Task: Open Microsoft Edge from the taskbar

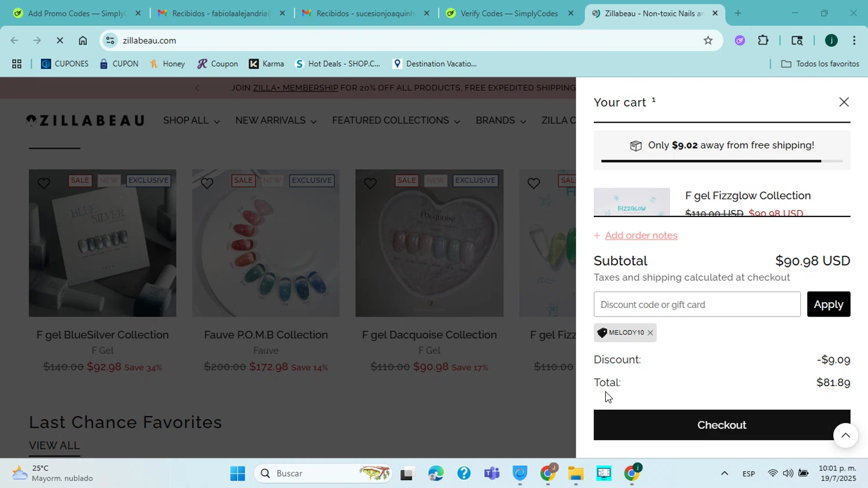Action: [x=436, y=474]
